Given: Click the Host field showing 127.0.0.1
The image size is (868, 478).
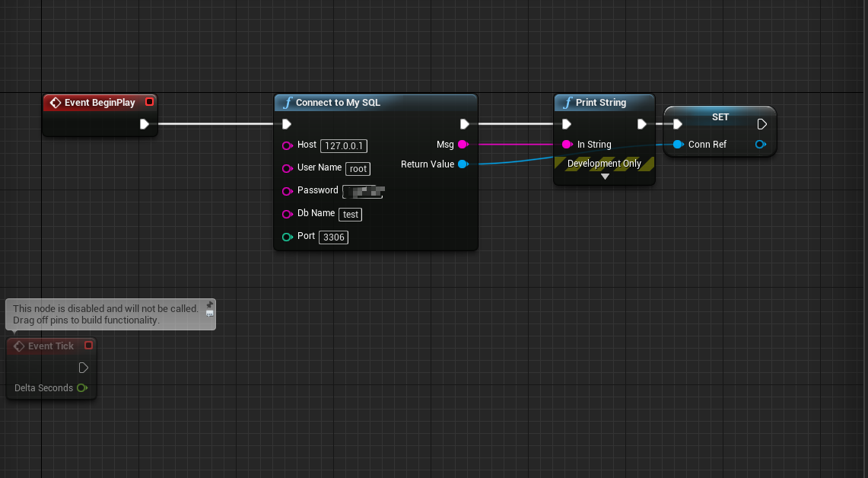Looking at the screenshot, I should [344, 145].
